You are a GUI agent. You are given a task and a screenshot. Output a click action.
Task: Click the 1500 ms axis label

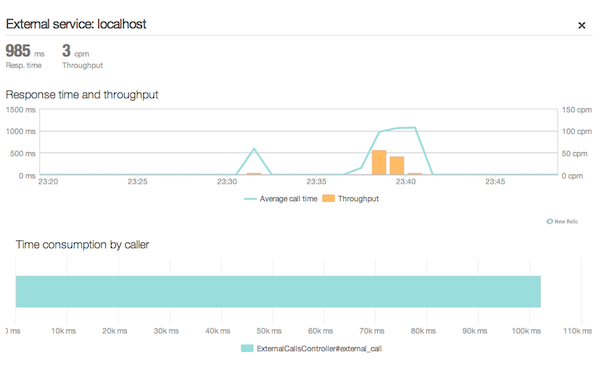click(21, 110)
